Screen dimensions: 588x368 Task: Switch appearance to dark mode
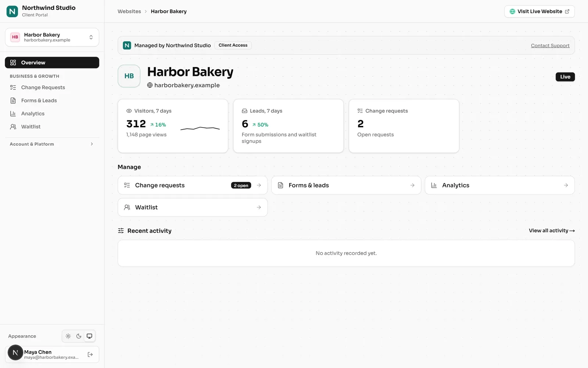(79, 336)
